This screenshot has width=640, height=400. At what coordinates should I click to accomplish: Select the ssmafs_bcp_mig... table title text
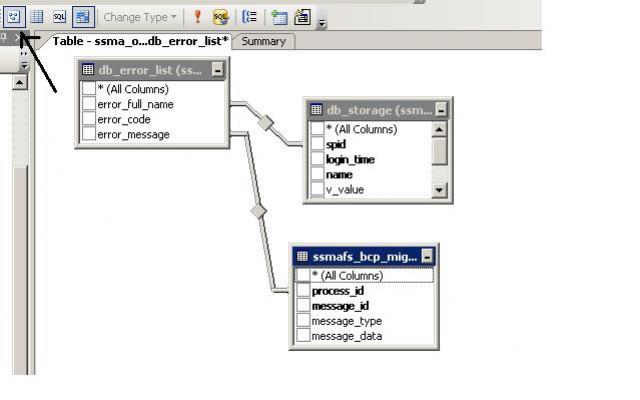click(x=365, y=257)
